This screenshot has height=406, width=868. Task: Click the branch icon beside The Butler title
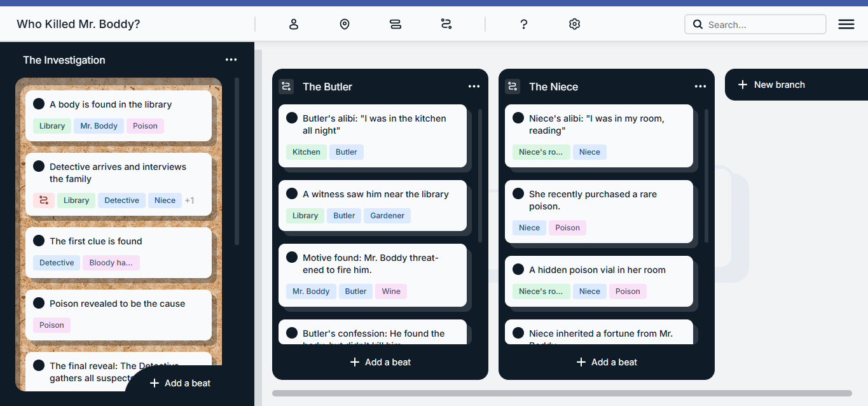tap(286, 87)
